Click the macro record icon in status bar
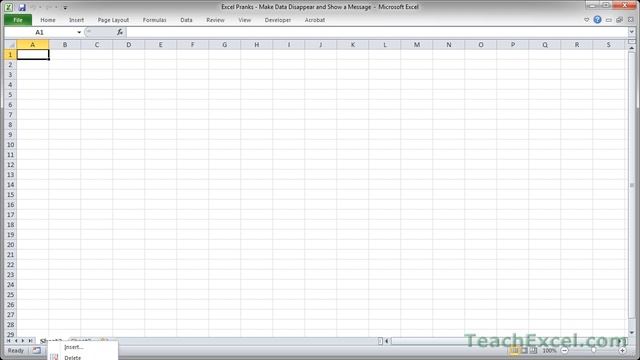 [37, 350]
